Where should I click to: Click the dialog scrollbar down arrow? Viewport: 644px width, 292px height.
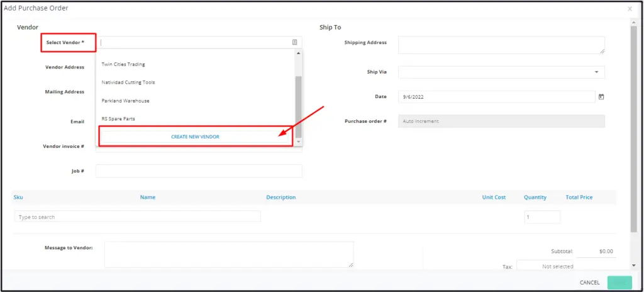click(x=634, y=266)
